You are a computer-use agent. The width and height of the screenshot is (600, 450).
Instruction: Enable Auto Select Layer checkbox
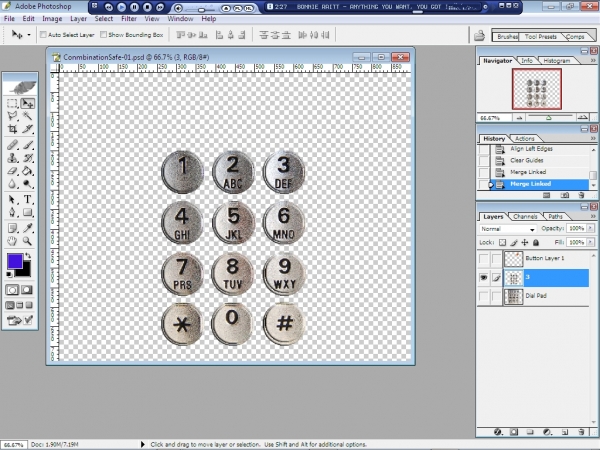pos(43,35)
